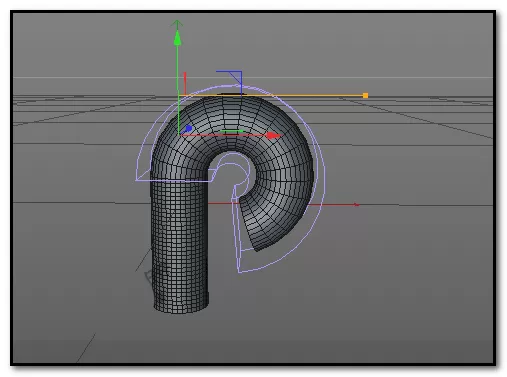The width and height of the screenshot is (507, 377).
Task: Click the orange bend strength handle square
Action: (x=365, y=96)
